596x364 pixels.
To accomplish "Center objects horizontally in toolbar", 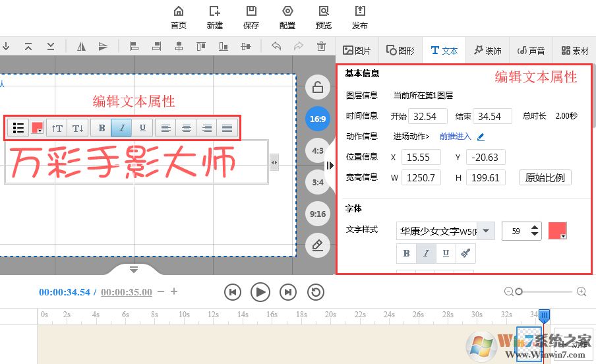I will tap(179, 46).
